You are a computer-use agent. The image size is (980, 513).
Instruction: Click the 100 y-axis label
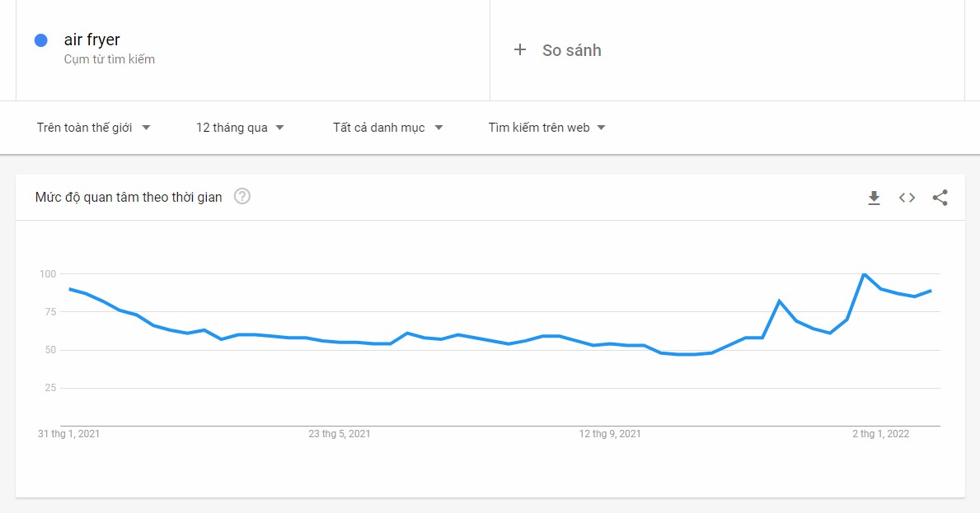pos(47,273)
